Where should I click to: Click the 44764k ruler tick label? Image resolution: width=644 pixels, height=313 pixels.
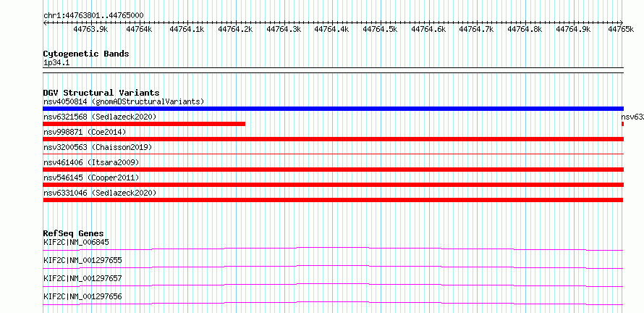(x=139, y=29)
